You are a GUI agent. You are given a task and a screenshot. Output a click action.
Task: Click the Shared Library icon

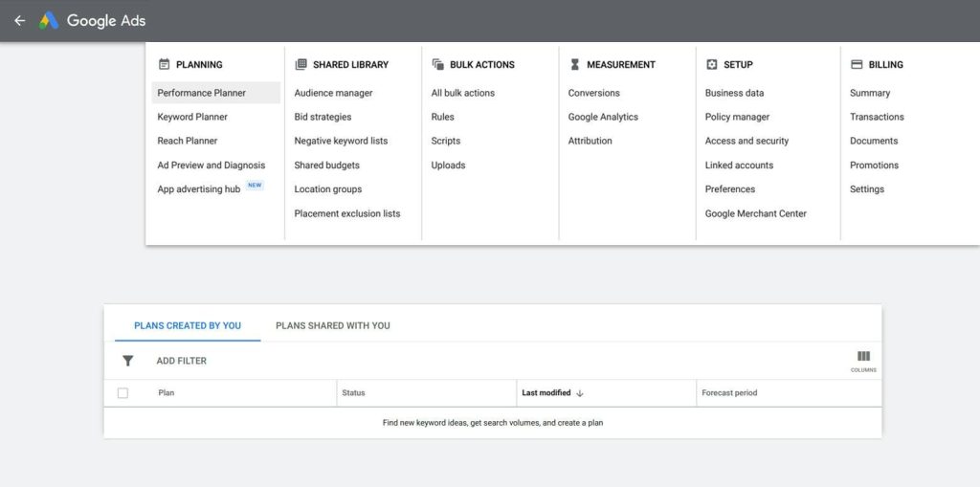pyautogui.click(x=301, y=64)
